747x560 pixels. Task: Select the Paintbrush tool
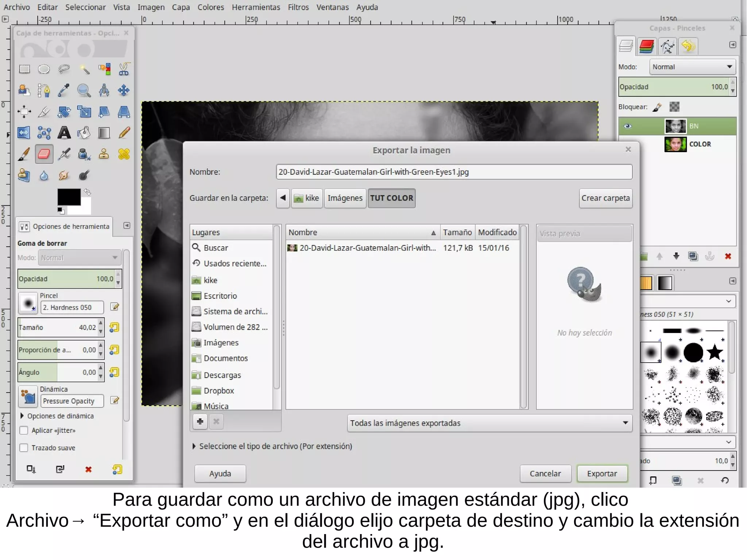24,154
